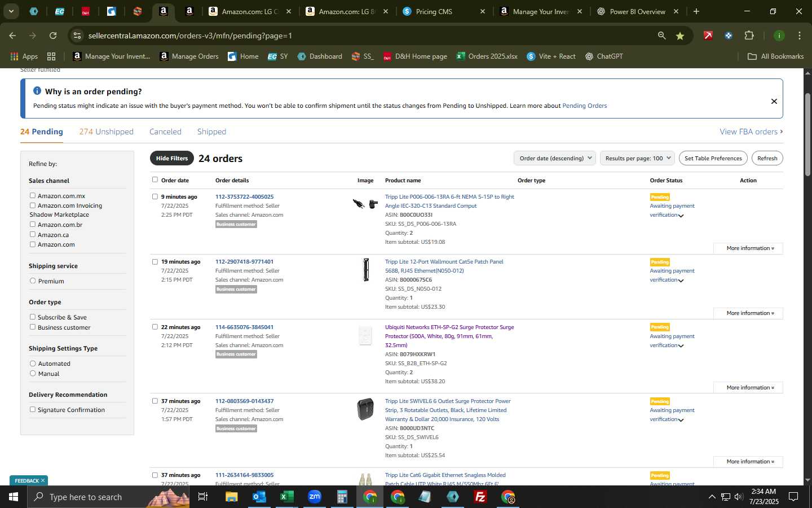Open FileZilla from the taskbar
This screenshot has width=812, height=508.
(x=480, y=497)
